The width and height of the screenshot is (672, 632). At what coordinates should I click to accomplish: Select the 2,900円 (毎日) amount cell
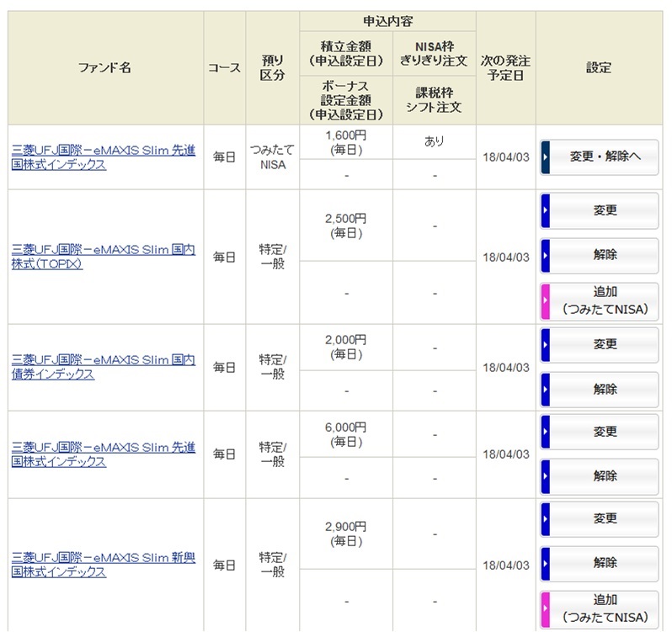pyautogui.click(x=346, y=534)
